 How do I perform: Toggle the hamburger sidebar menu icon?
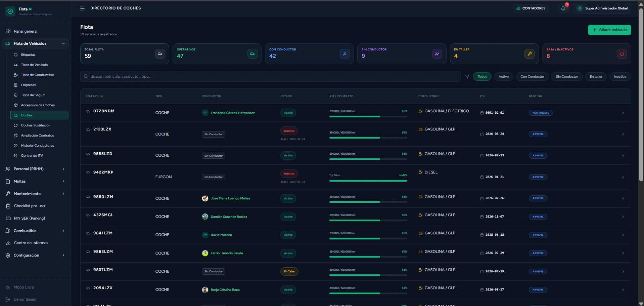[82, 8]
